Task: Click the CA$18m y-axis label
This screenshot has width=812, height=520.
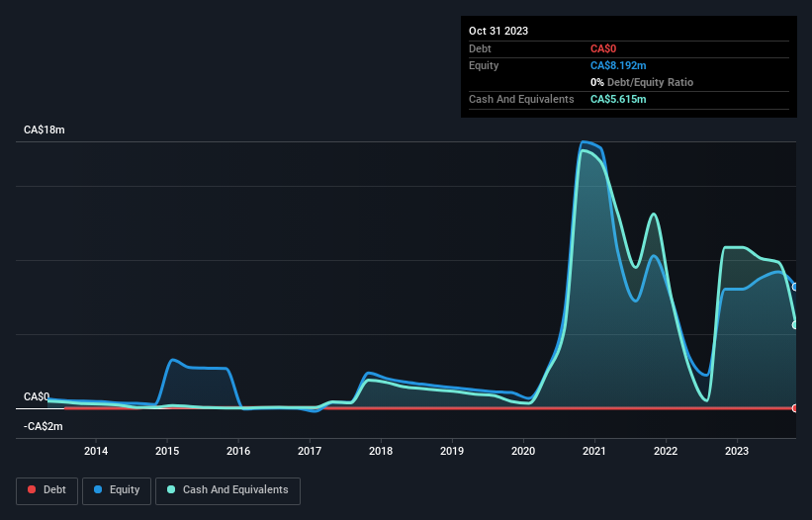Action: click(x=45, y=130)
